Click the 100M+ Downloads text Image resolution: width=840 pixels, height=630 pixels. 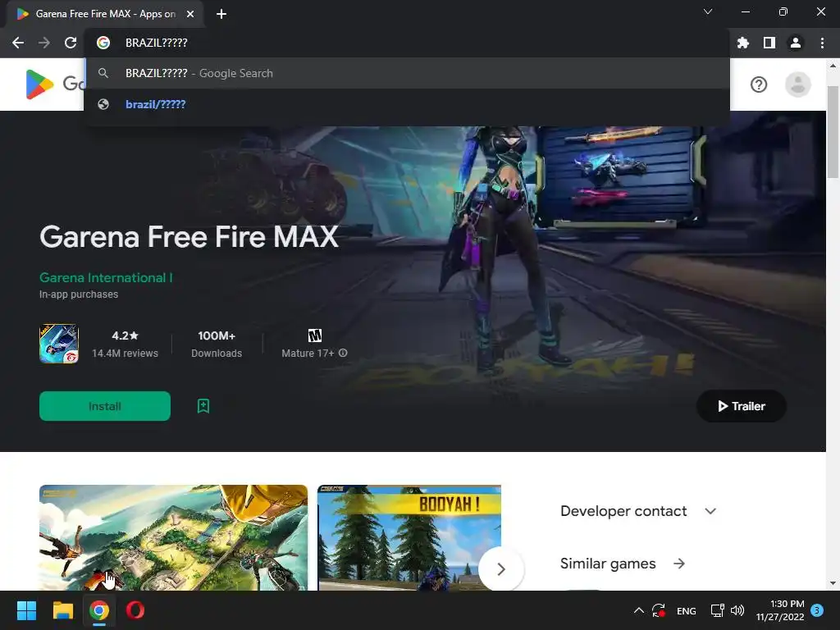point(217,344)
